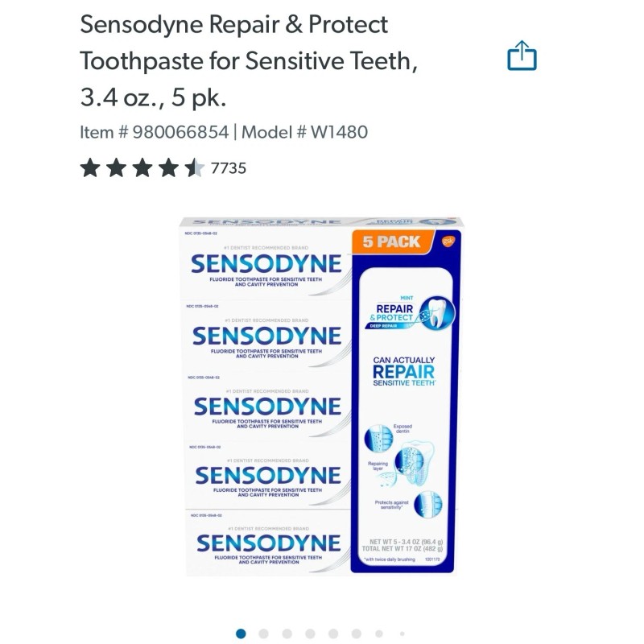Click the first rating star
The image size is (644, 644).
pyautogui.click(x=90, y=168)
